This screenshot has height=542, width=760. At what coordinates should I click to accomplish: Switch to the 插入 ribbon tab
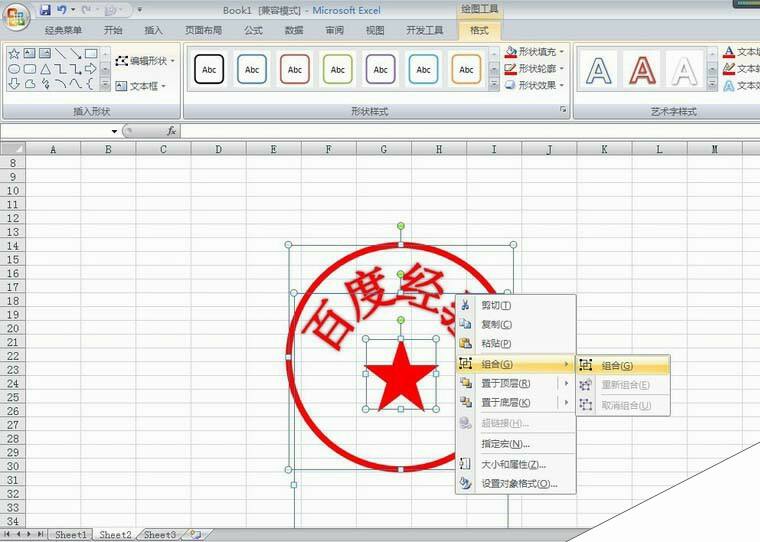coord(153,31)
